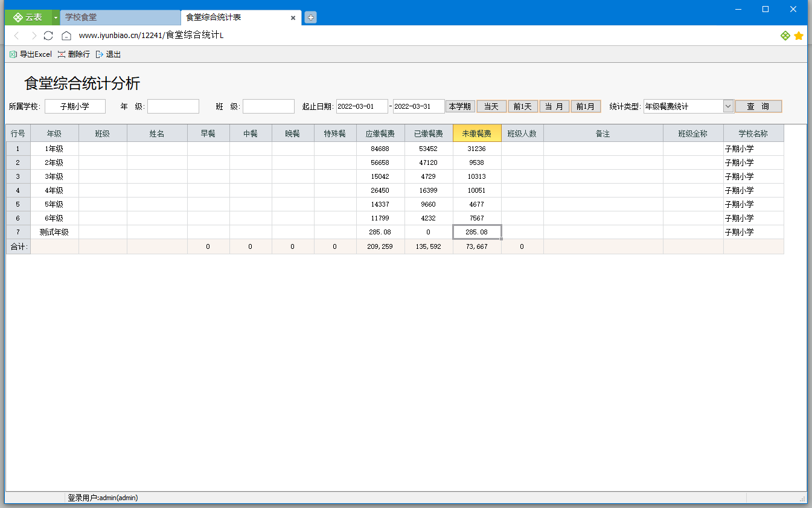
Task: Click the 特殊餐 column header
Action: [x=335, y=133]
